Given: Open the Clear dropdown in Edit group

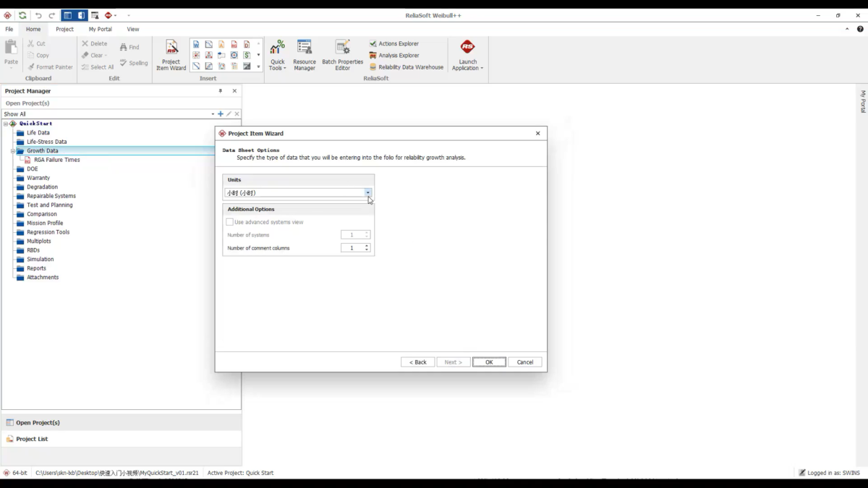Looking at the screenshot, I should coord(94,55).
